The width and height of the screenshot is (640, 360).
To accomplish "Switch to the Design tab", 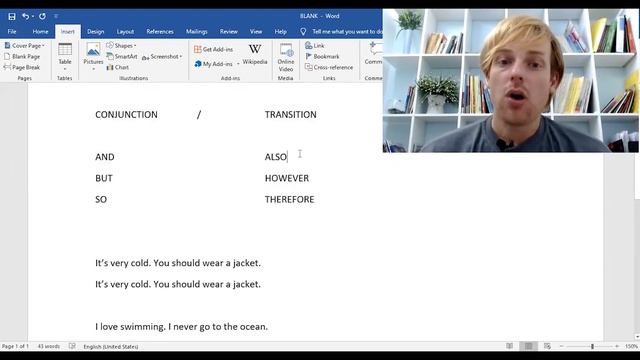I will point(96,31).
